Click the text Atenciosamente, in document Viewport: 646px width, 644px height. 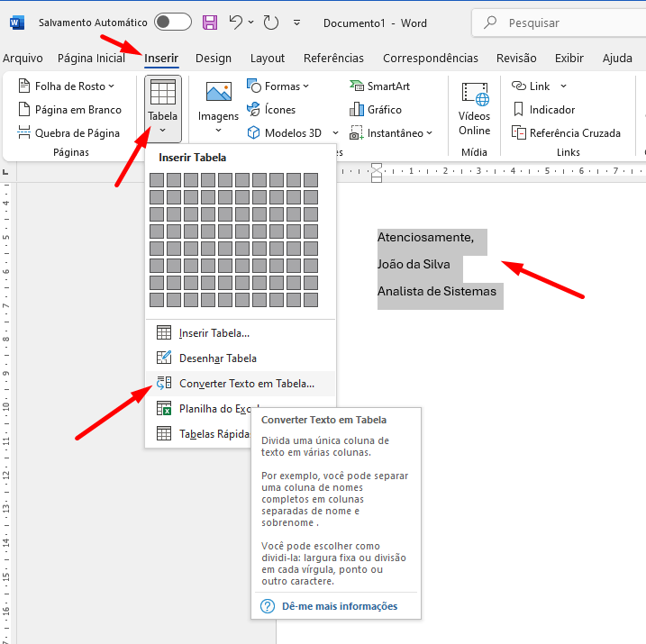coord(425,237)
